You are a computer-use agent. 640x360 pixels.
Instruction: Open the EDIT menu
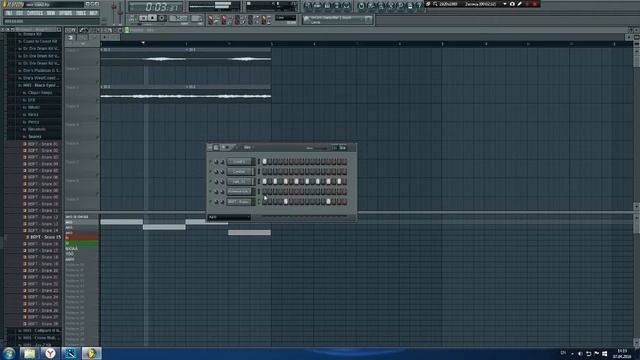[x=20, y=13]
